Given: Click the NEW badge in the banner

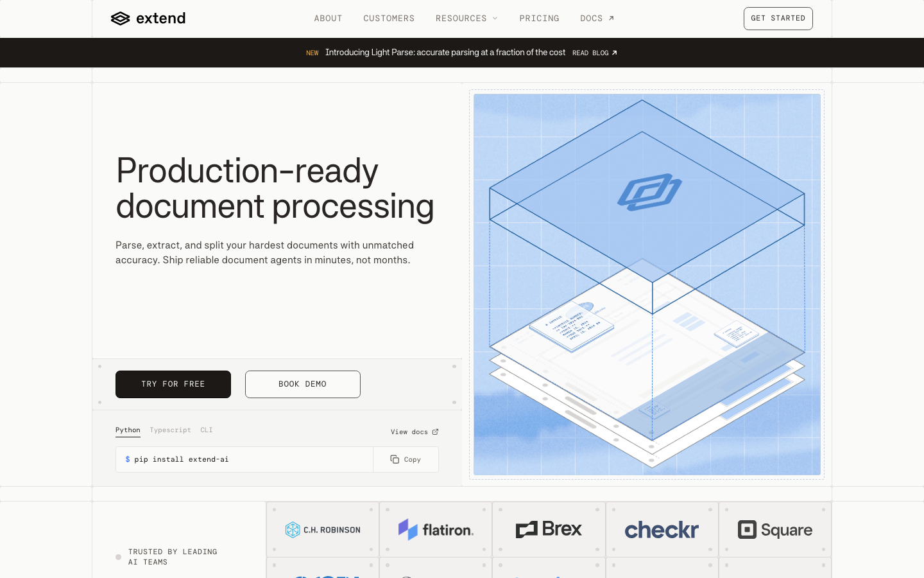Looking at the screenshot, I should tap(312, 53).
